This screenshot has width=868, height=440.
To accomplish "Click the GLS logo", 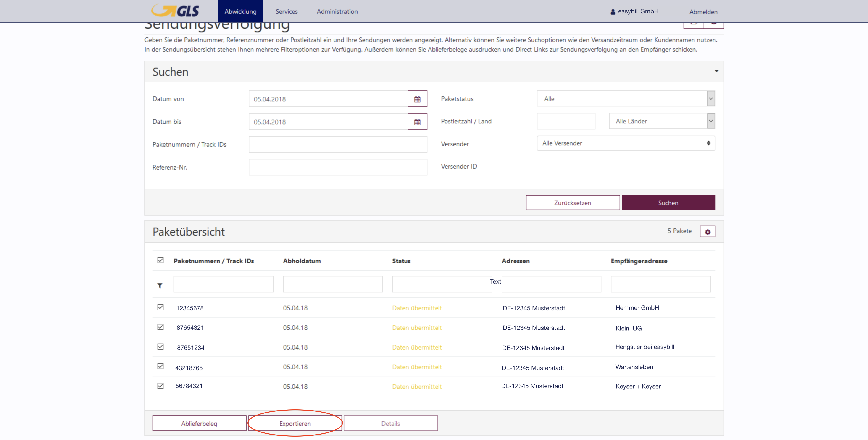I will (x=176, y=11).
